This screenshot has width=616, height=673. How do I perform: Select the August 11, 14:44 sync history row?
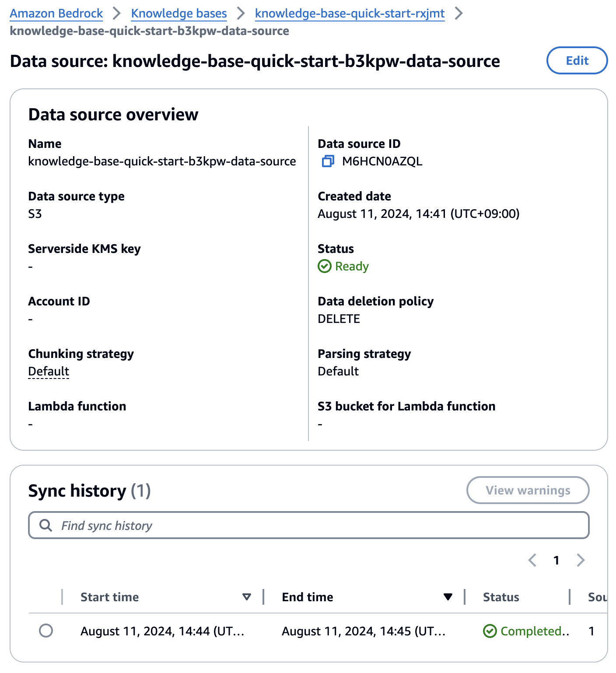point(46,631)
